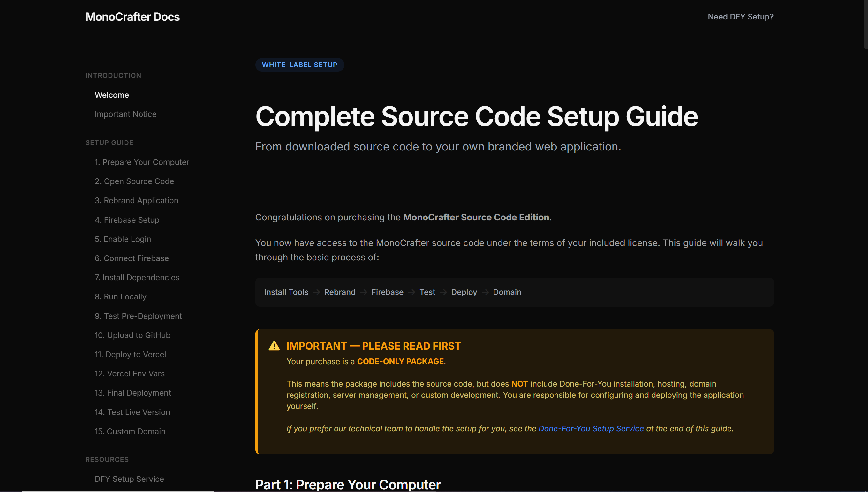This screenshot has height=492, width=868.
Task: Click Rebrand in the process flow
Action: click(340, 292)
